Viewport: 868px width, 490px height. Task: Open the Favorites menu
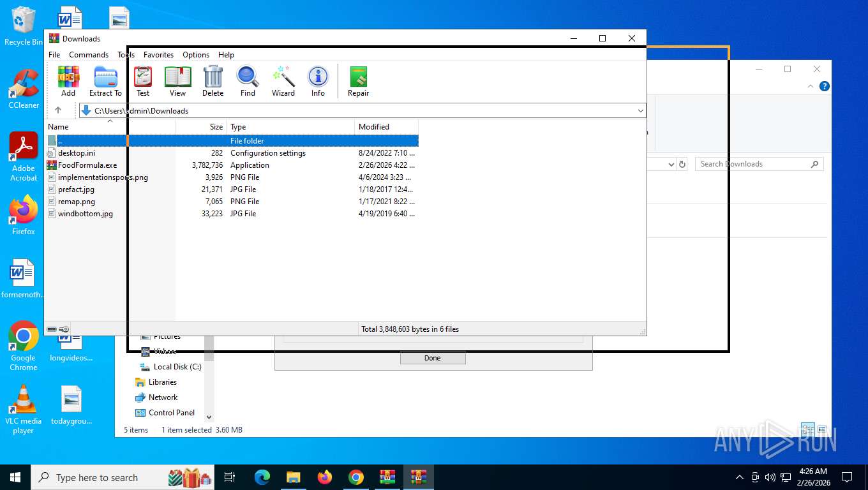point(158,55)
